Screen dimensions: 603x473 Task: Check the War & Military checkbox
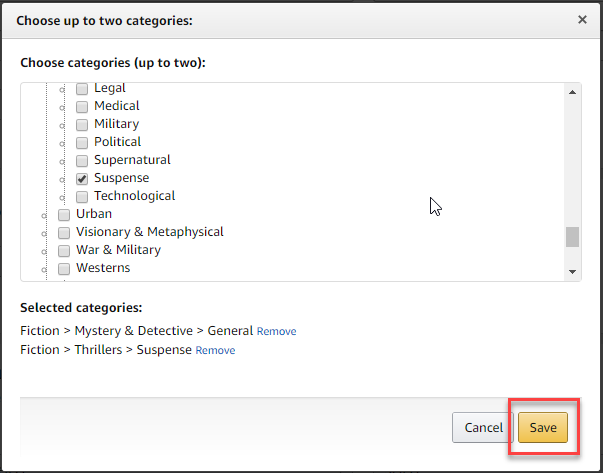pos(64,251)
